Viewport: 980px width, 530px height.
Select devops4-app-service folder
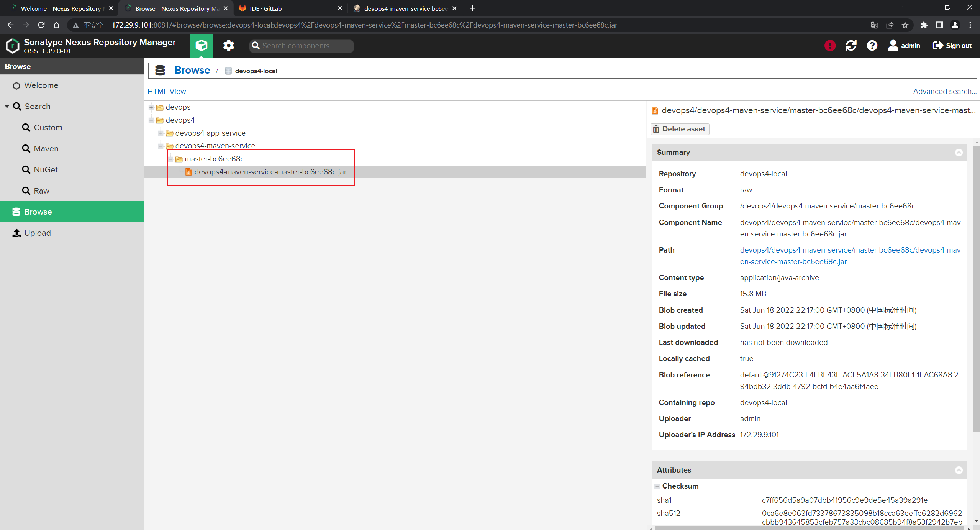210,133
